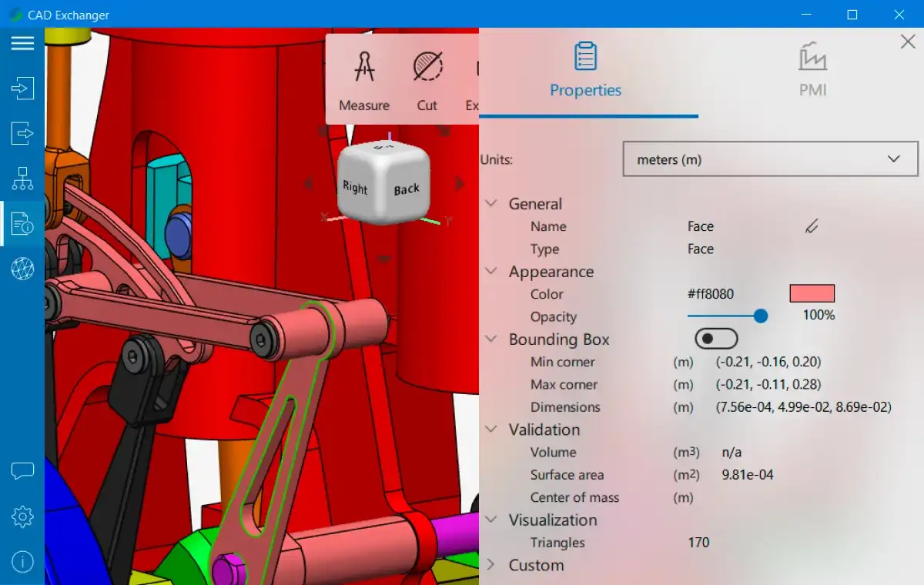
Task: Expand the Custom section
Action: 490,565
